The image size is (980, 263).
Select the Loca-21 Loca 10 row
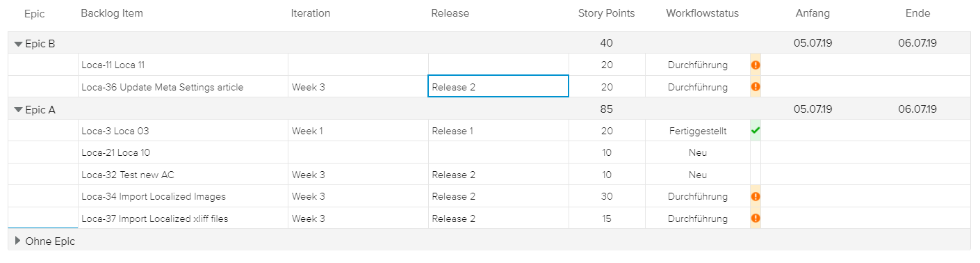489,152
